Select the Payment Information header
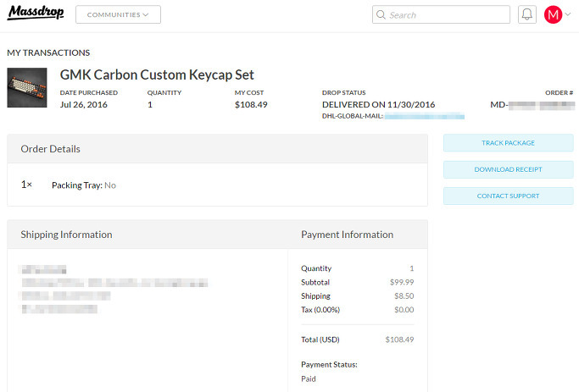 347,235
